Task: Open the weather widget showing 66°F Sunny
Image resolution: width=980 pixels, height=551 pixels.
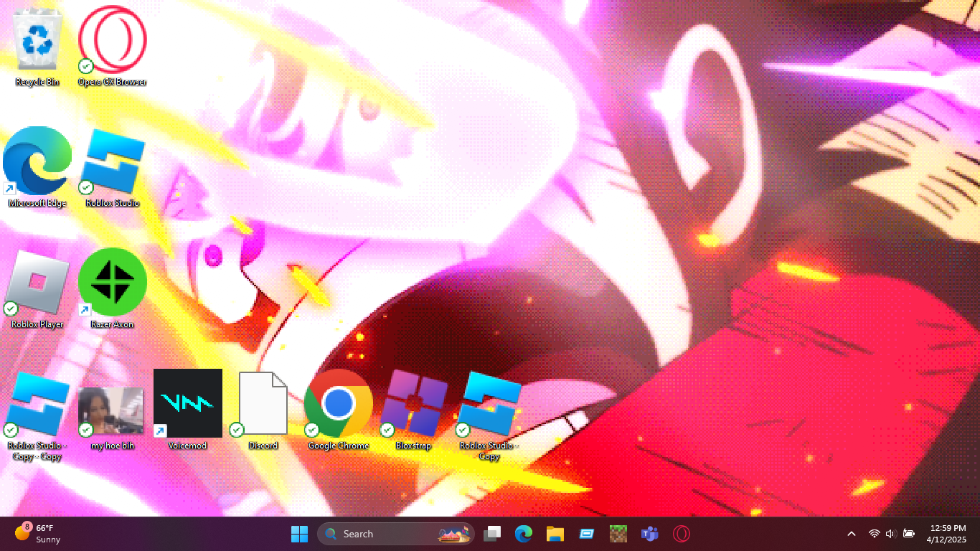Action: pos(38,534)
